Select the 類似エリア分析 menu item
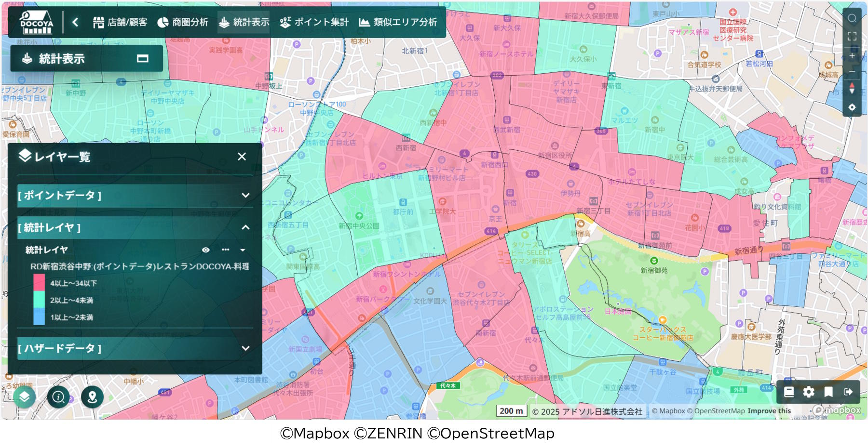Screen dimensions: 868x448 [x=398, y=22]
